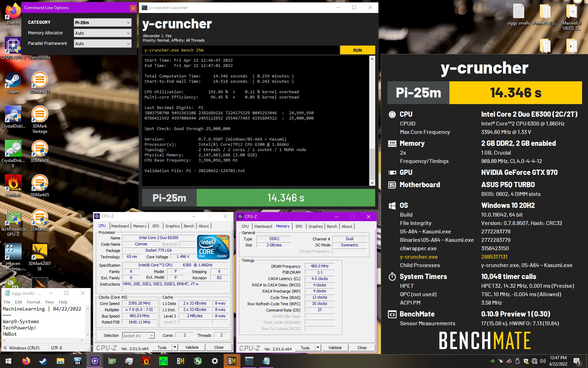The image size is (588, 368).
Task: Switch to the About tab in CPU-Z Memory window
Action: pyautogui.click(x=347, y=226)
